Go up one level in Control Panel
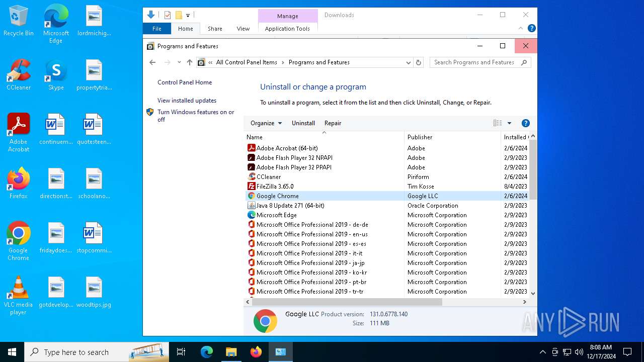 point(189,62)
